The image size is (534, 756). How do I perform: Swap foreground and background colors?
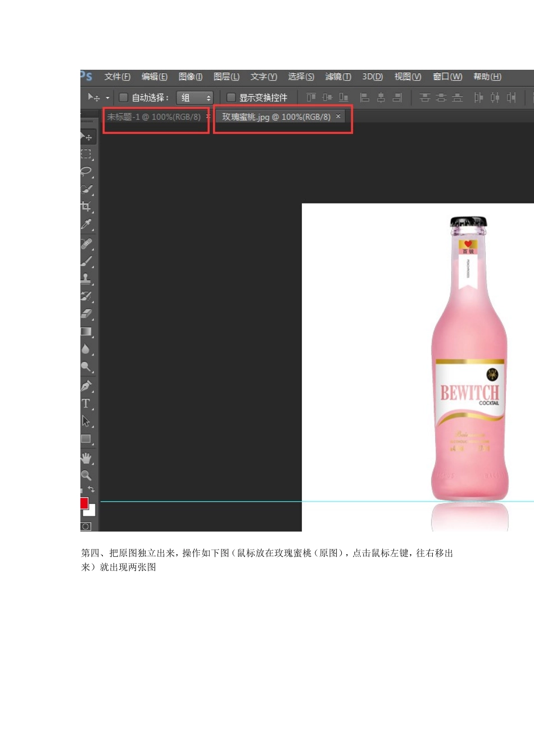tap(92, 489)
